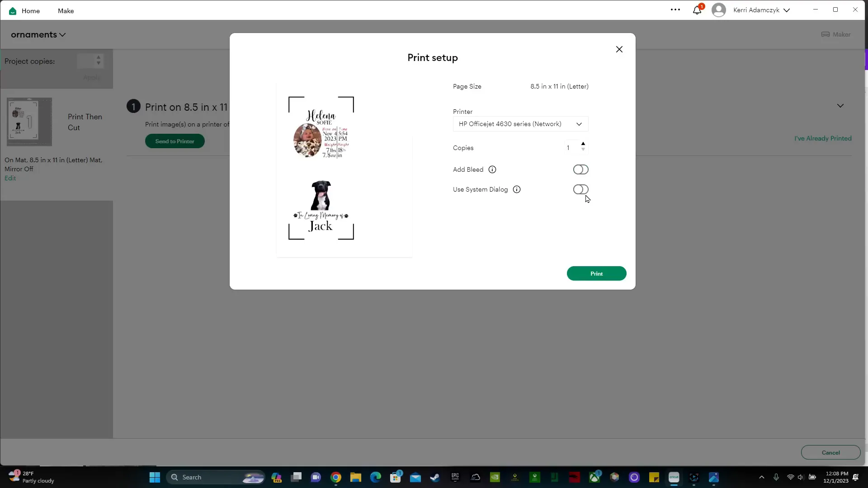Open the notifications bell icon

click(697, 10)
